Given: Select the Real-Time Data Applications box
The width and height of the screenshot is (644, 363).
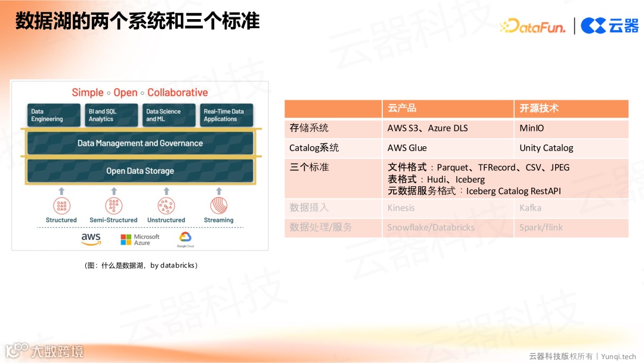Looking at the screenshot, I should 227,115.
